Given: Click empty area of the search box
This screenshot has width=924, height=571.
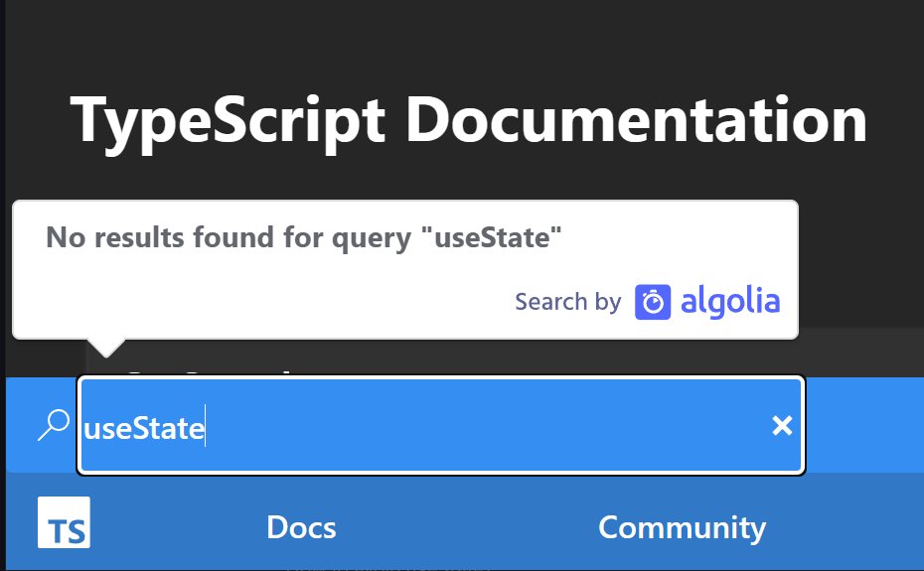Looking at the screenshot, I should [497, 426].
